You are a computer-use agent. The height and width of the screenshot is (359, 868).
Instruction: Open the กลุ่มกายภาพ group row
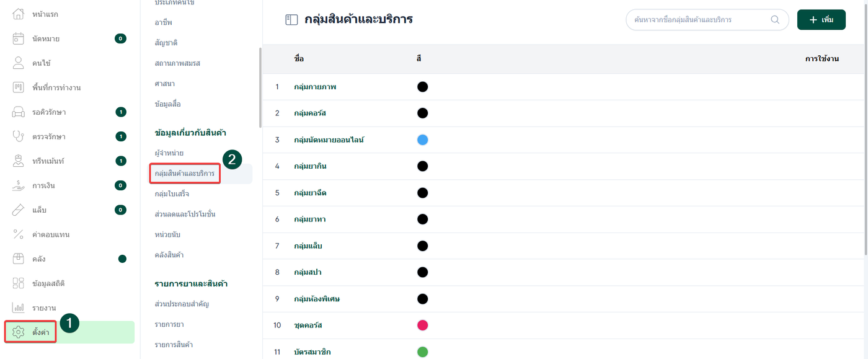tap(315, 87)
